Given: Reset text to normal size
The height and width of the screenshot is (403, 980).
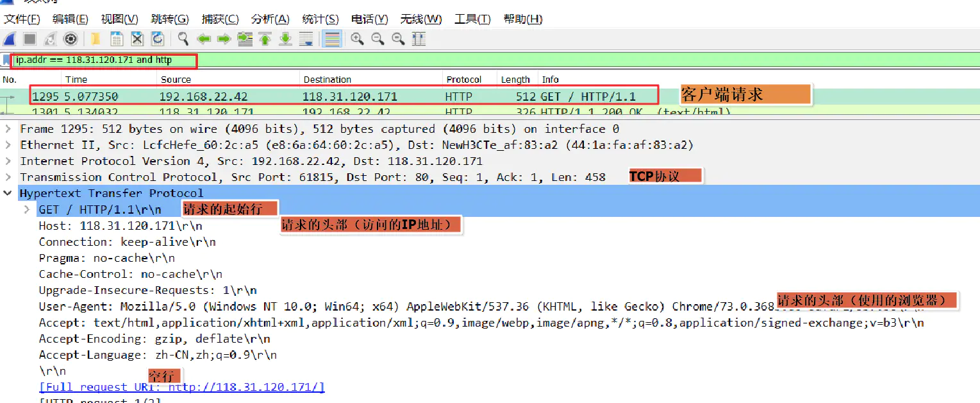Looking at the screenshot, I should pos(398,39).
